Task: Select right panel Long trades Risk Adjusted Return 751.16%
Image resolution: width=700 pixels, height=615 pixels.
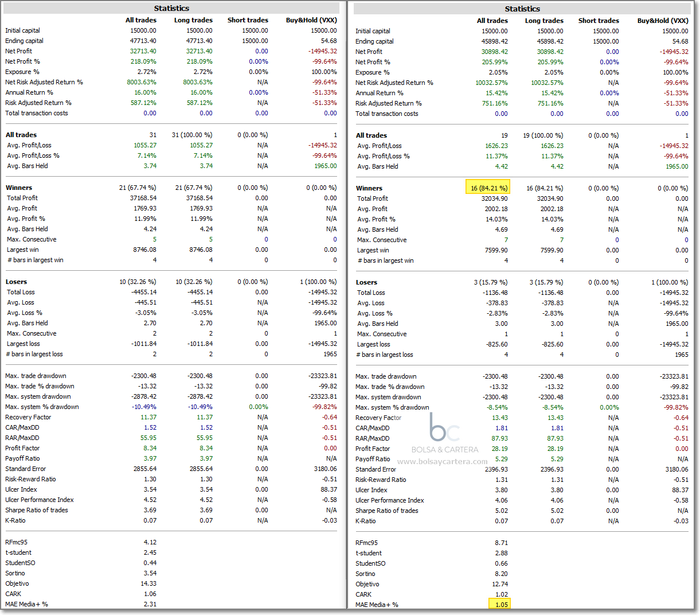Action: tap(551, 103)
